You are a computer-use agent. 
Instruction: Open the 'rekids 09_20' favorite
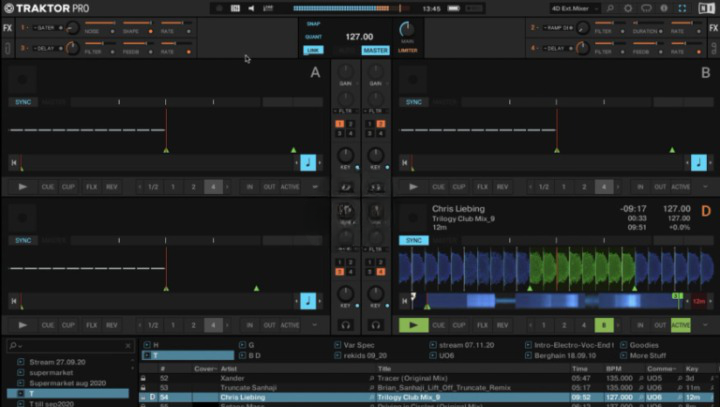[365, 356]
